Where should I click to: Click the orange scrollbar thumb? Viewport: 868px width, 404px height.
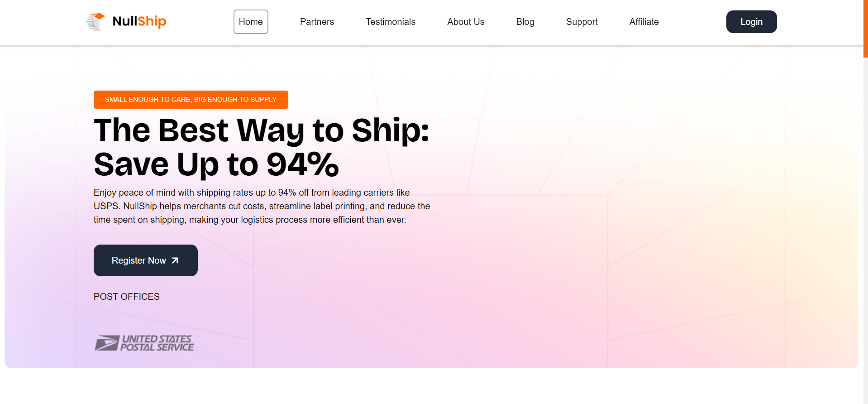pyautogui.click(x=865, y=29)
